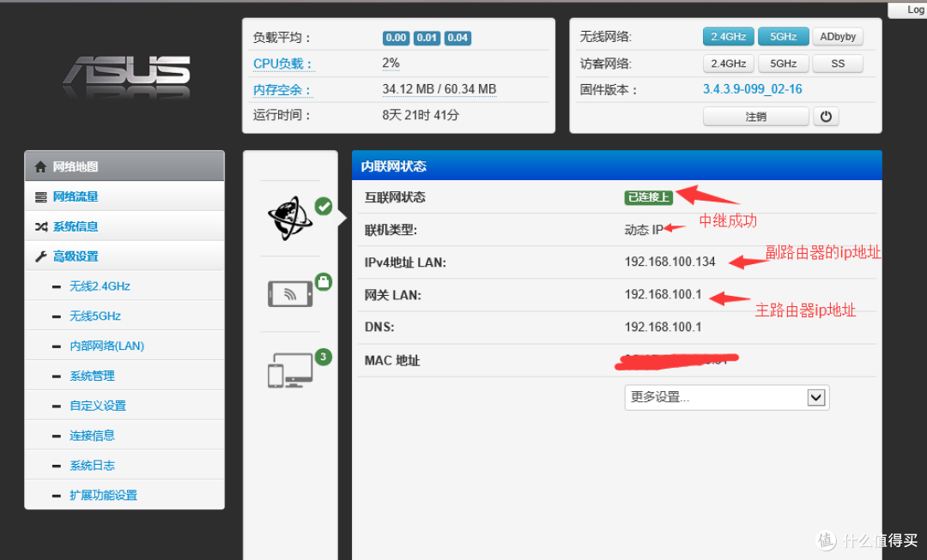Click IPv4 address 192.168.100.134
927x560 pixels.
tap(669, 262)
